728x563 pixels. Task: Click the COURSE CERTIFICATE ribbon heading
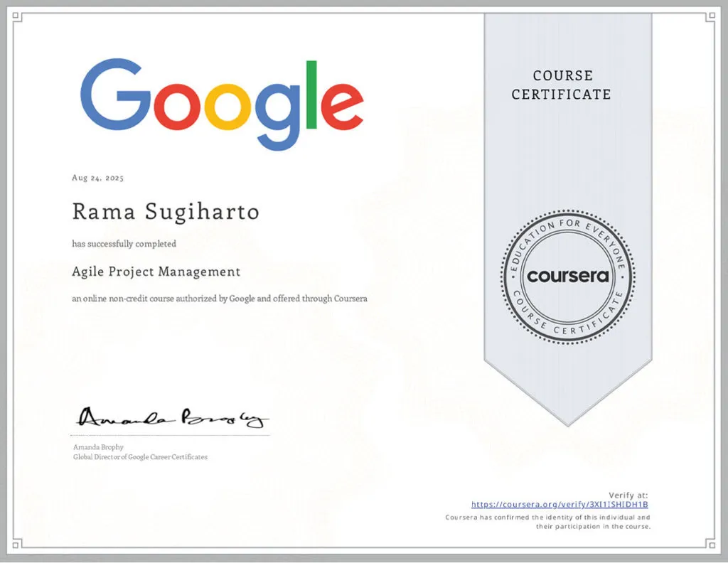click(x=561, y=85)
